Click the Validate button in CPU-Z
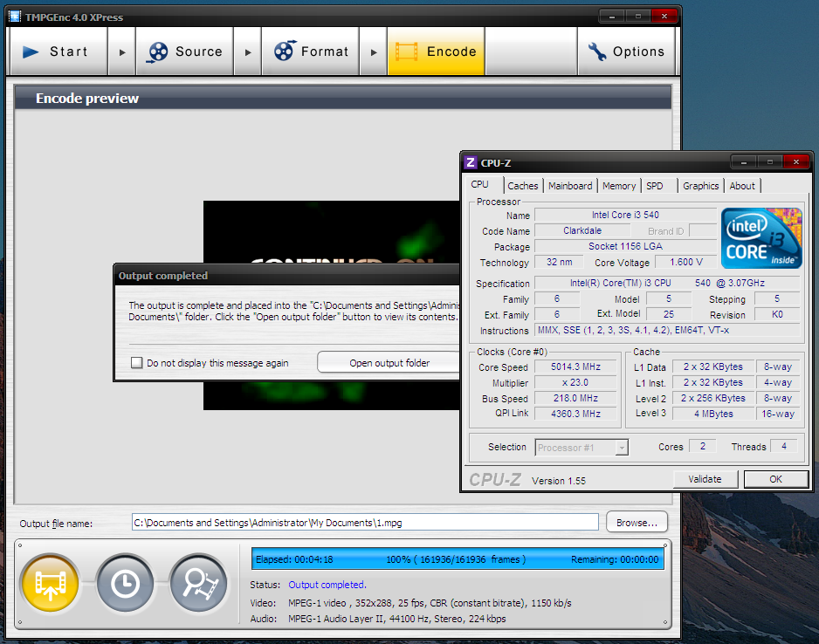The image size is (819, 644). (x=705, y=478)
